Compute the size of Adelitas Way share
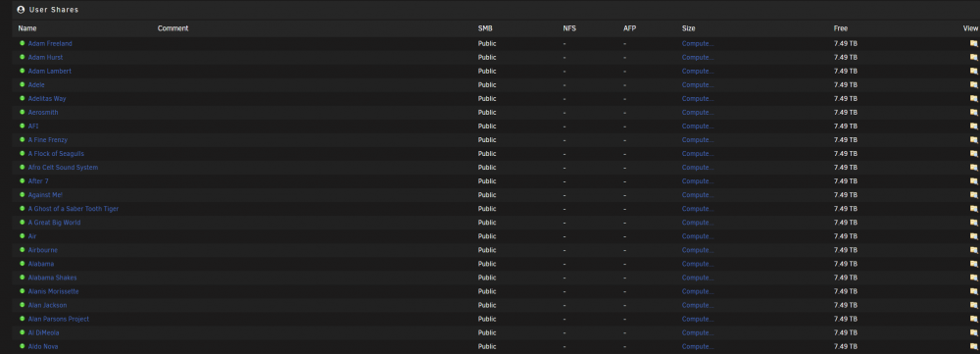The height and width of the screenshot is (354, 980). coord(698,99)
